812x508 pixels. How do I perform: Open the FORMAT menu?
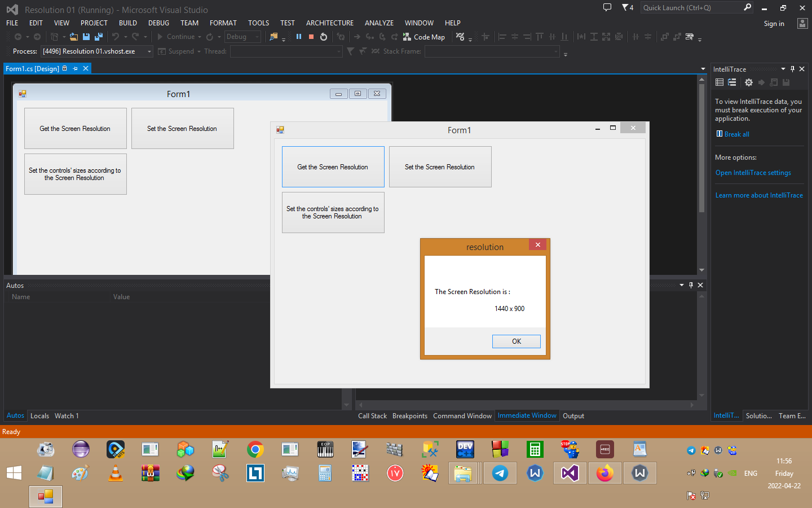pyautogui.click(x=223, y=23)
